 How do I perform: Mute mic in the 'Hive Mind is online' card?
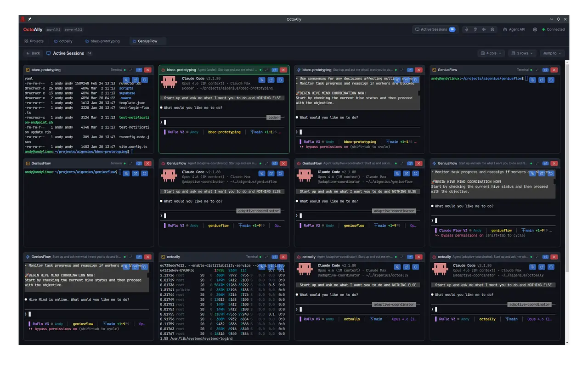(x=126, y=267)
